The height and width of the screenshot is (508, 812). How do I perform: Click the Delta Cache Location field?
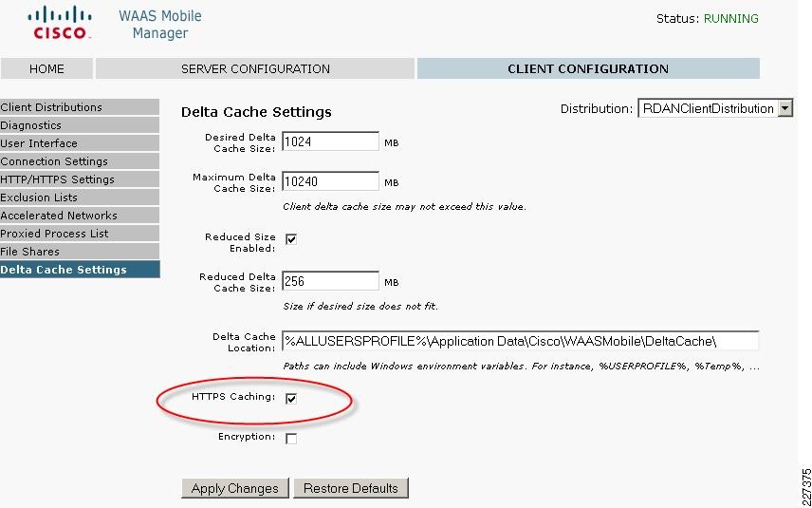(521, 341)
